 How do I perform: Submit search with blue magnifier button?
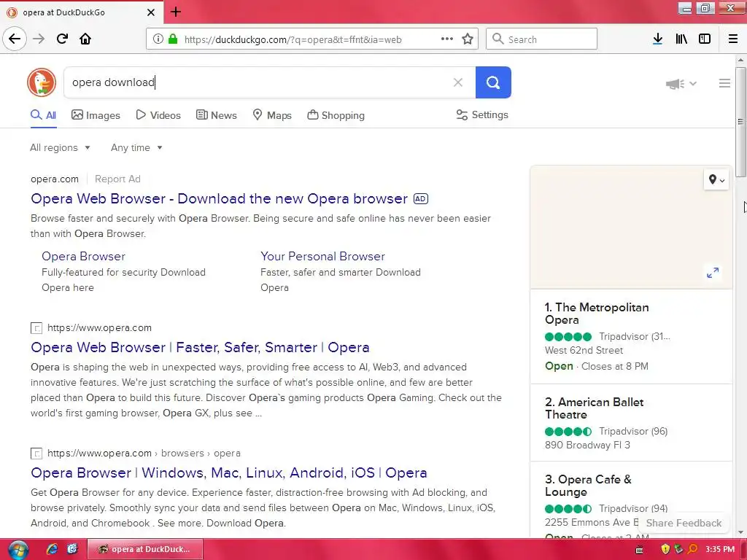(x=493, y=82)
